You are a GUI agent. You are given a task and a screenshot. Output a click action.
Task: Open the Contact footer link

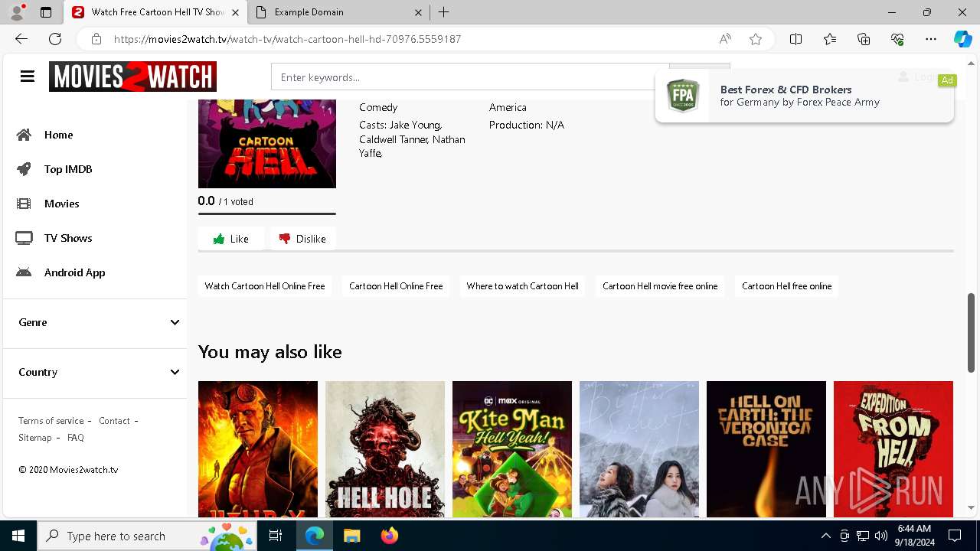(x=114, y=421)
